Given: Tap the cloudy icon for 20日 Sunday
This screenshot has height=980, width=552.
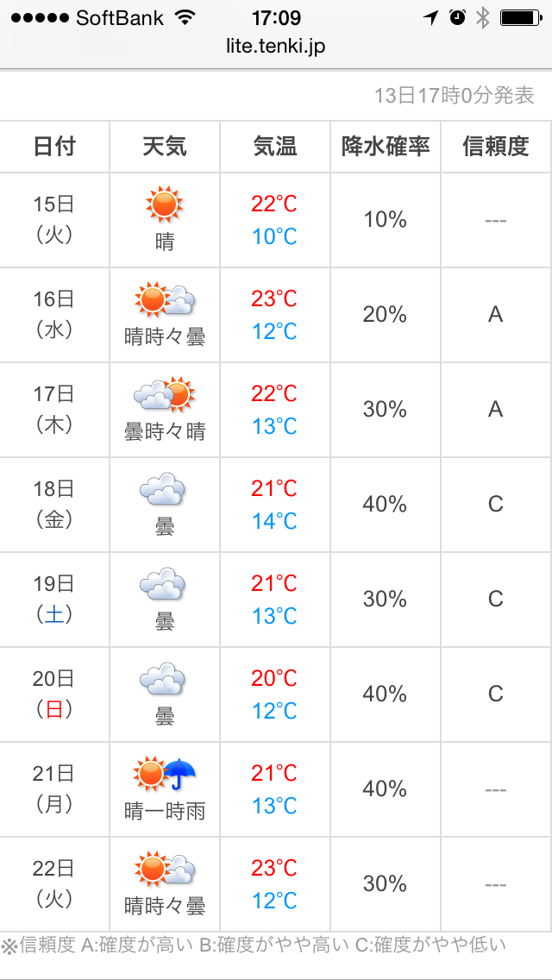Looking at the screenshot, I should 162,680.
